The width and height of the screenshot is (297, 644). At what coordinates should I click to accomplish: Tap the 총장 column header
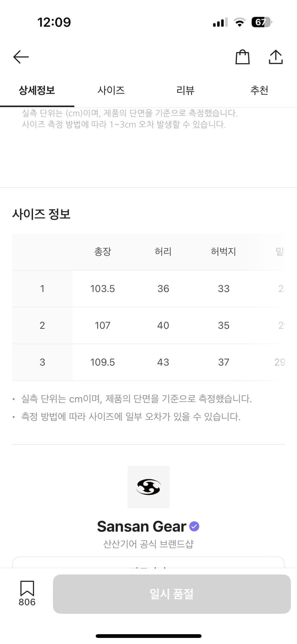103,252
